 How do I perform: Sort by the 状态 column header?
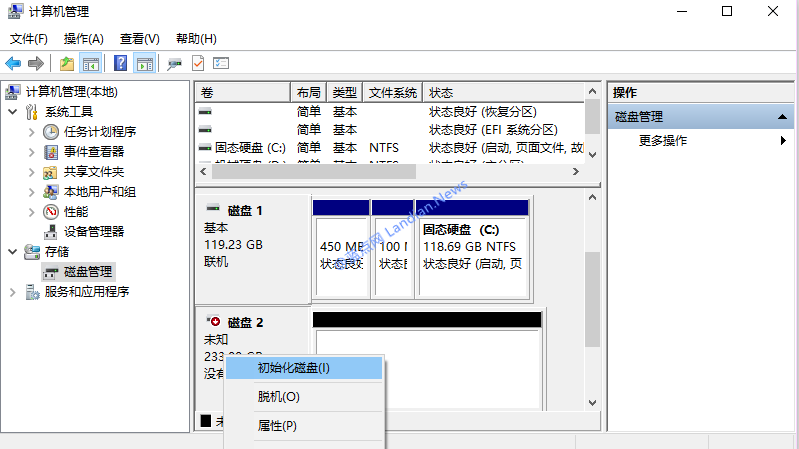click(503, 93)
